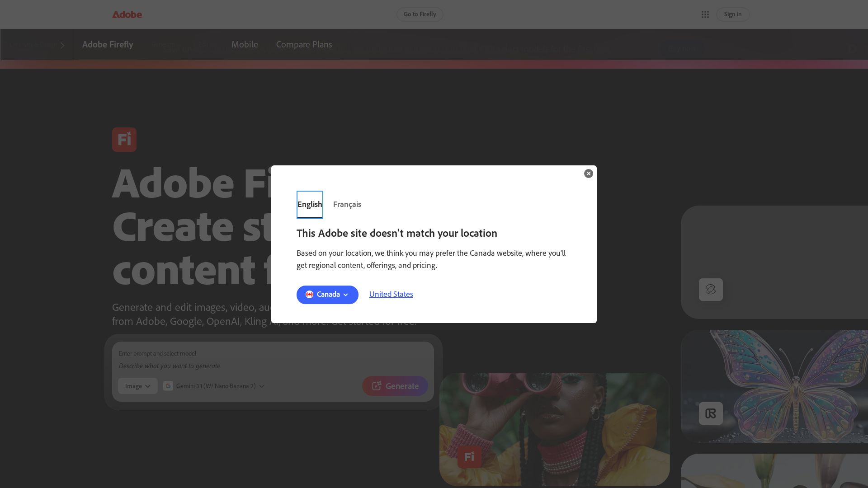Click the Google icon beside Gemini 3.1
868x488 pixels.
tap(168, 386)
